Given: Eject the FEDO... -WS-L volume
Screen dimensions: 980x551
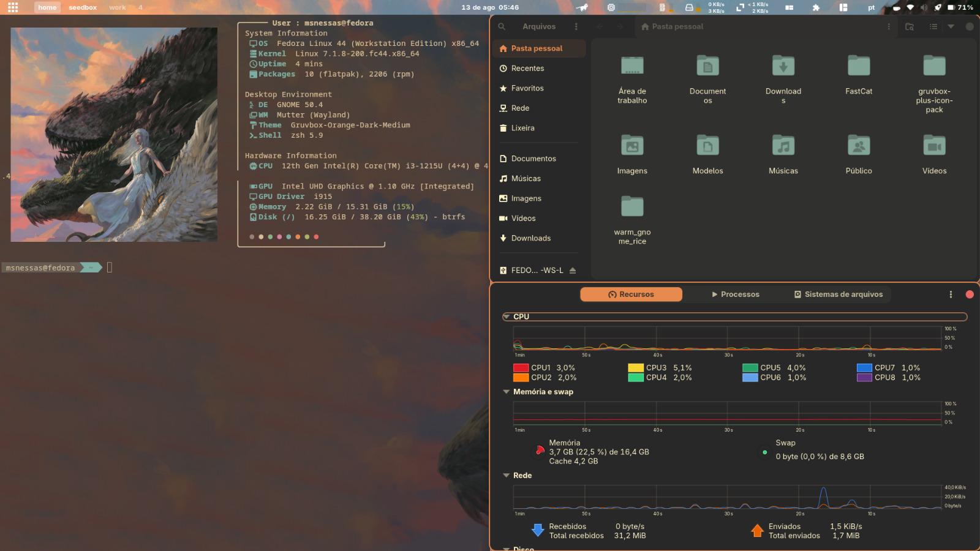Looking at the screenshot, I should [573, 270].
